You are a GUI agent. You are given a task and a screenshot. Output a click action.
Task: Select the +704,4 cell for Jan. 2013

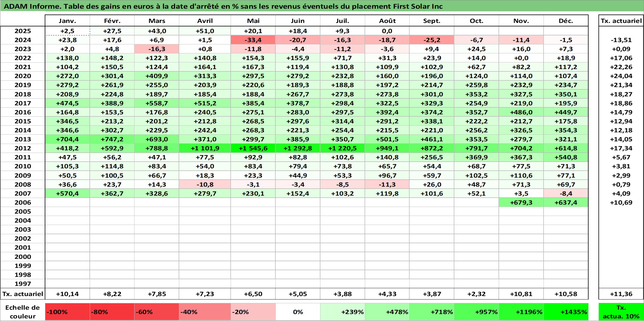pyautogui.click(x=67, y=139)
